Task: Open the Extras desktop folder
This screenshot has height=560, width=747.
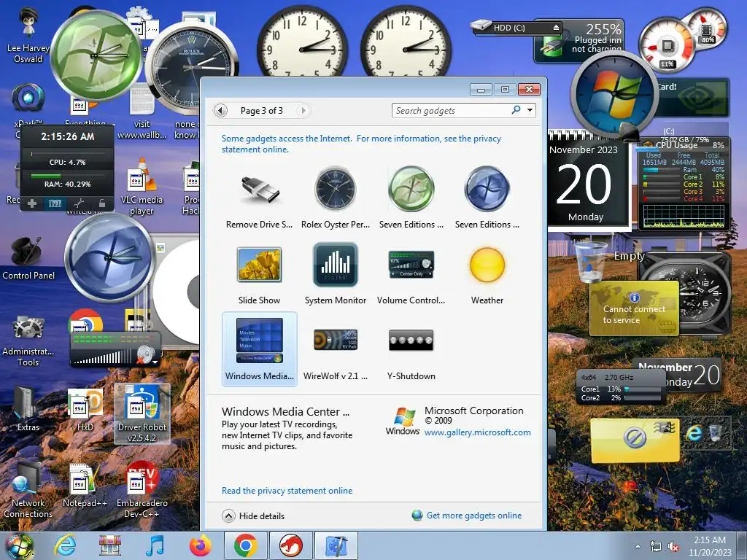Action: point(28,408)
